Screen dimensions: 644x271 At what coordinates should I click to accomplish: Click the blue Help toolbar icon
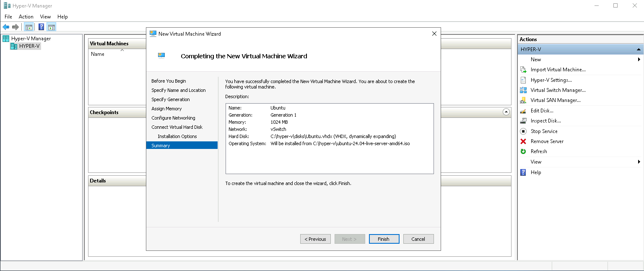41,27
